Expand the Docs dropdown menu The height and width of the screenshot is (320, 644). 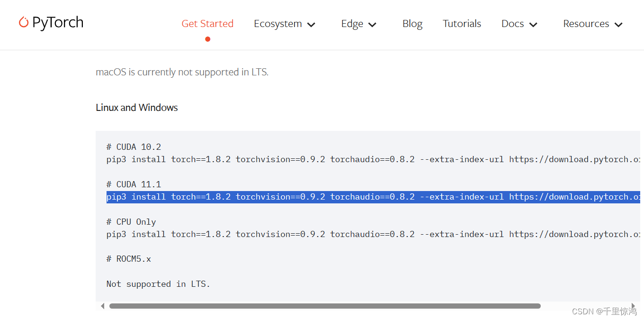pyautogui.click(x=519, y=23)
